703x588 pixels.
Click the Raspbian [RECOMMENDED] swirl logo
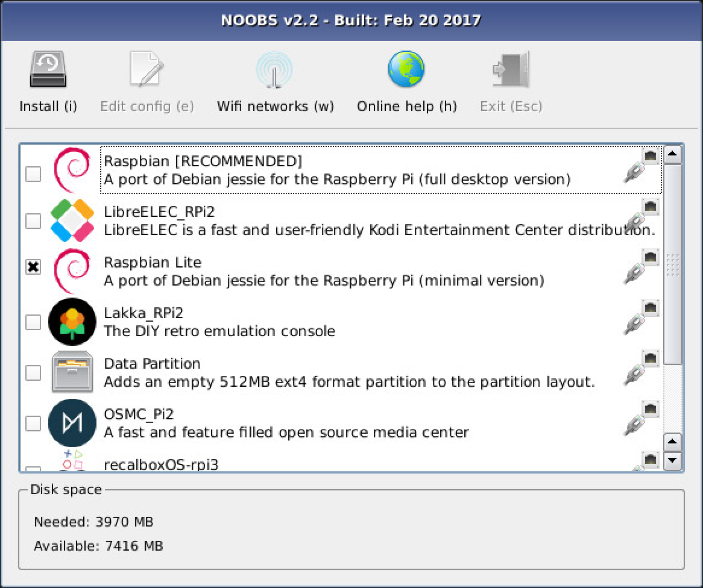[72, 170]
